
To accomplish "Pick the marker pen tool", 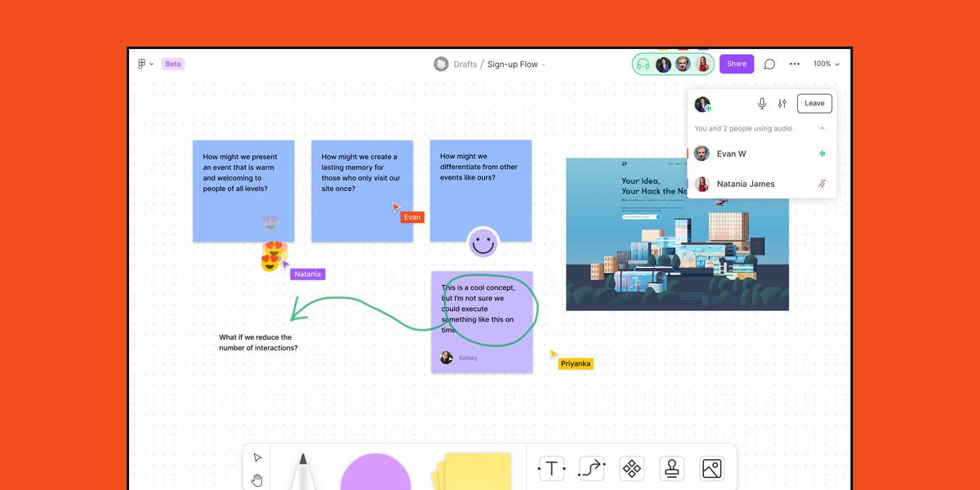I will [302, 472].
